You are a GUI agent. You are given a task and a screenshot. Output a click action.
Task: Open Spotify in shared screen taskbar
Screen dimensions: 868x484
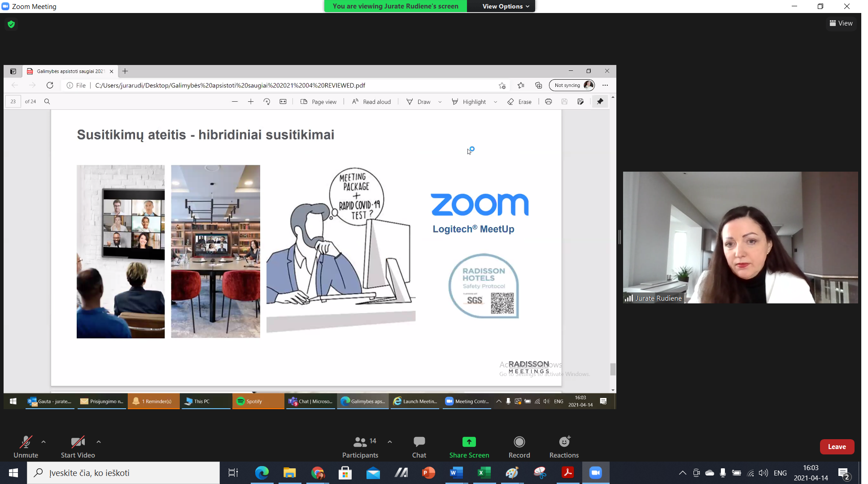[258, 401]
